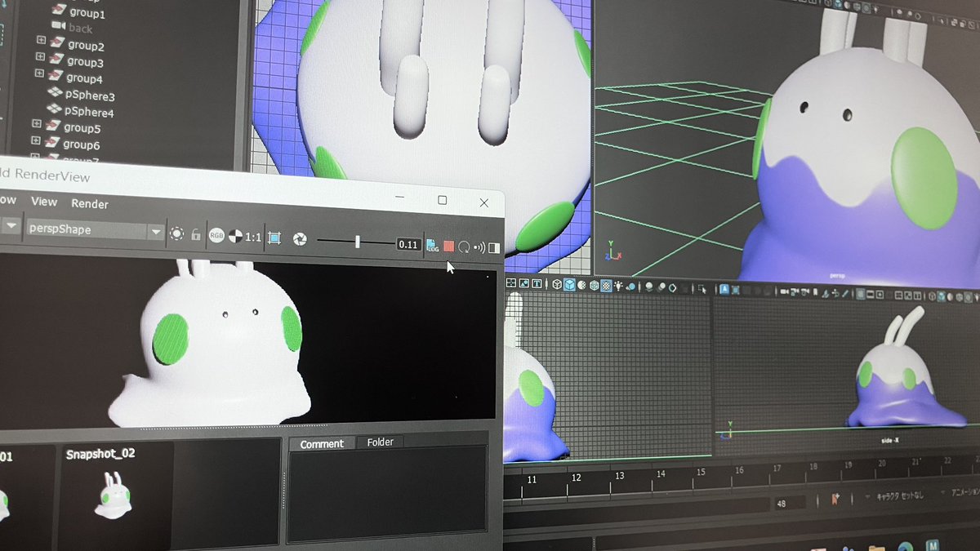Screen dimensions: 980x551
Task: Click the aperture exposure icon
Action: tap(300, 240)
